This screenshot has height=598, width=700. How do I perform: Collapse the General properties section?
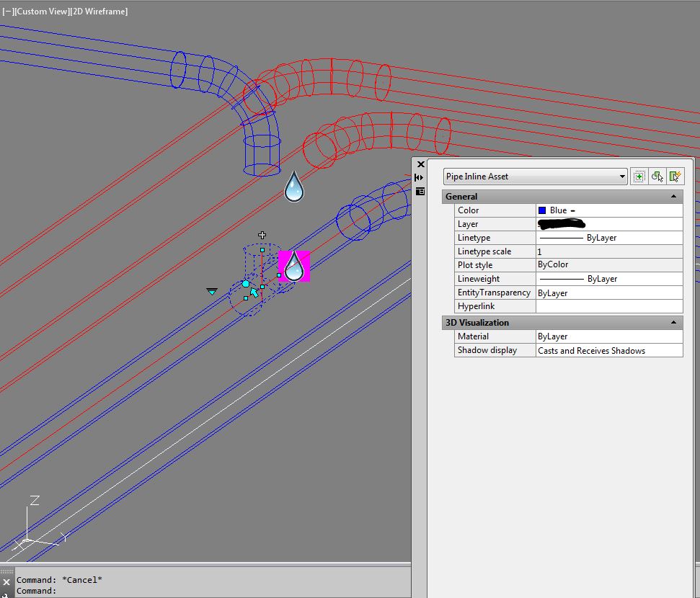pos(673,196)
